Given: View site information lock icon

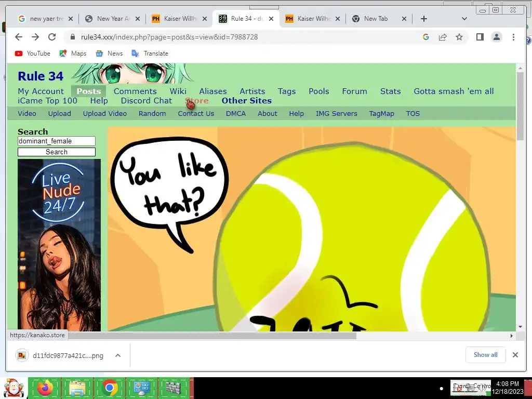Looking at the screenshot, I should coord(72,37).
